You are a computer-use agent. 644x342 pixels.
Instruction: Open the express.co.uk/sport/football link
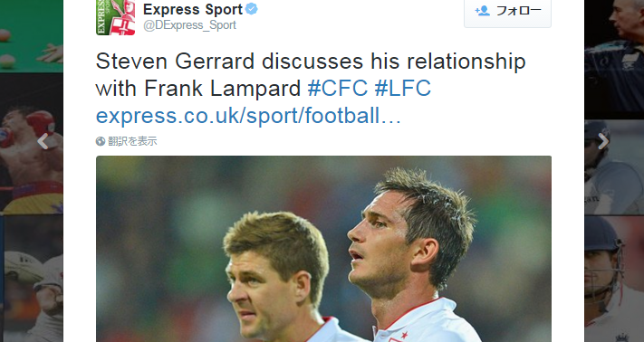tap(248, 116)
